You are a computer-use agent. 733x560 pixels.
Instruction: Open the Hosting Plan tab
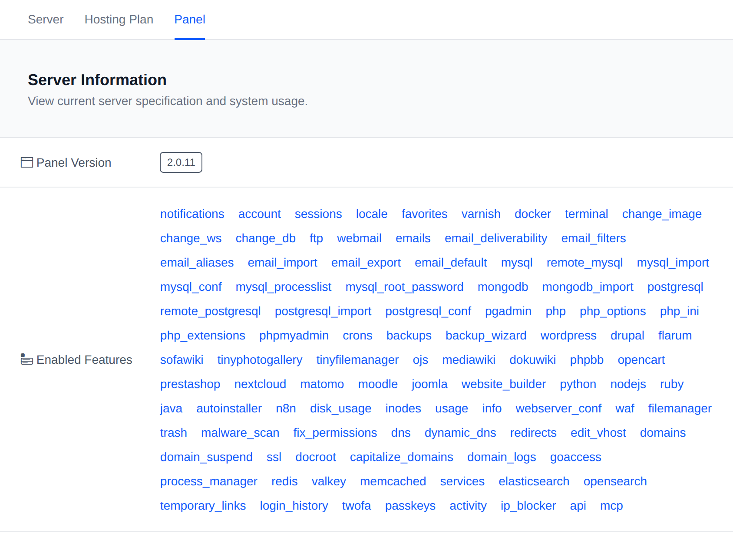[x=119, y=20]
